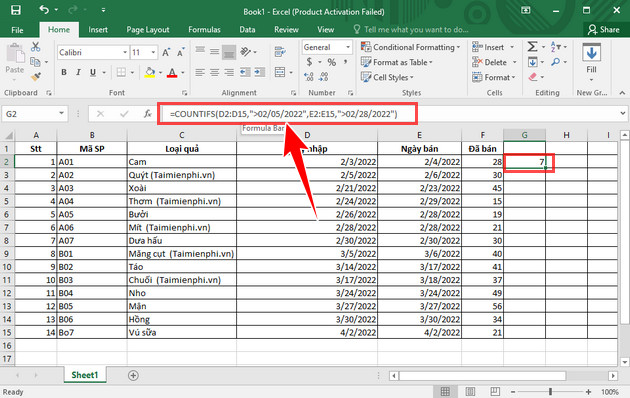
Task: Open the File tab
Action: tap(17, 30)
